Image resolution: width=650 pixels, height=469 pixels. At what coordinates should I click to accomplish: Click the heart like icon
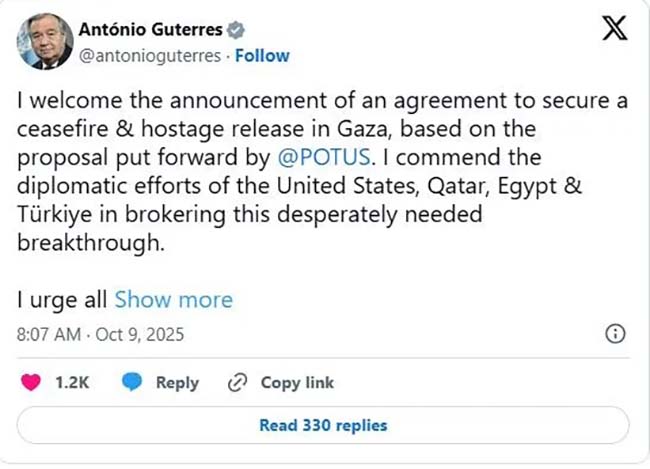pos(33,383)
